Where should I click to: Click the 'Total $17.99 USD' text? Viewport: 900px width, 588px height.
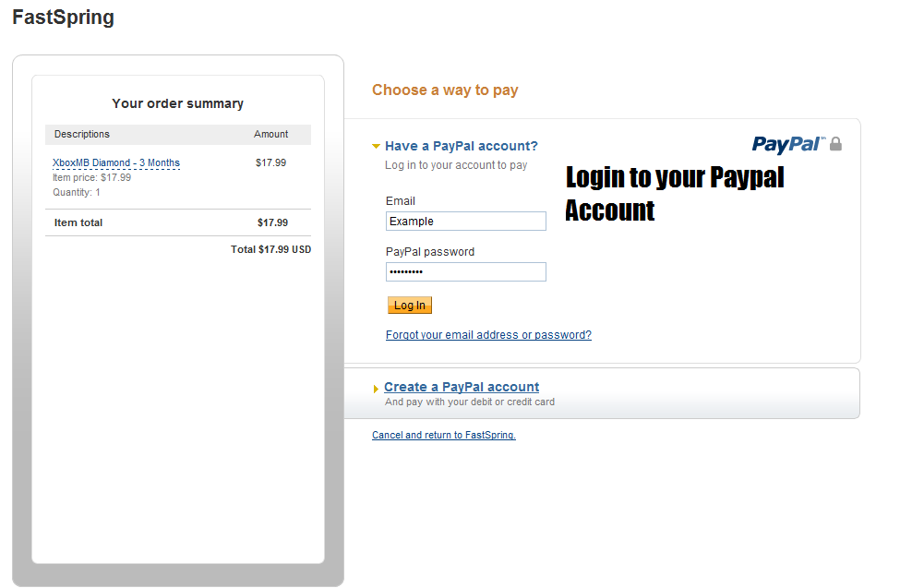270,249
